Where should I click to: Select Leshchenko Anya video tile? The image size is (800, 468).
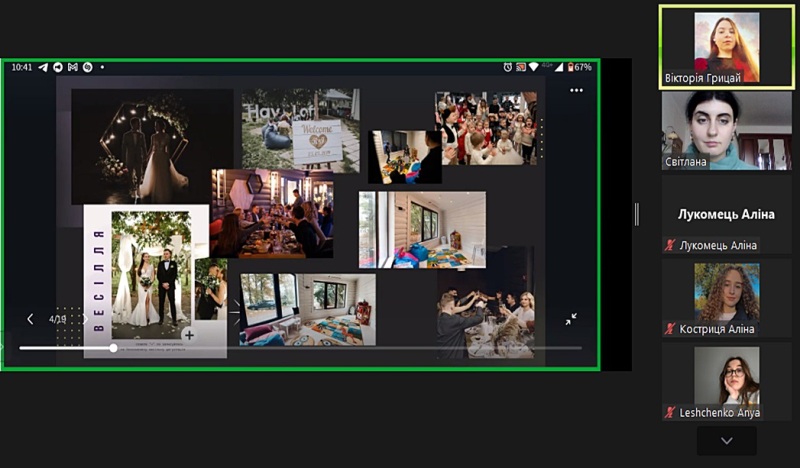[x=727, y=382]
